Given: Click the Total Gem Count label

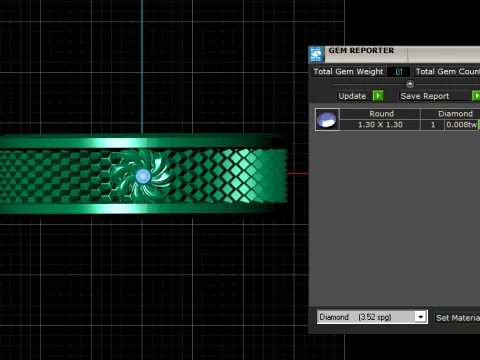Looking at the screenshot, I should pos(447,72).
